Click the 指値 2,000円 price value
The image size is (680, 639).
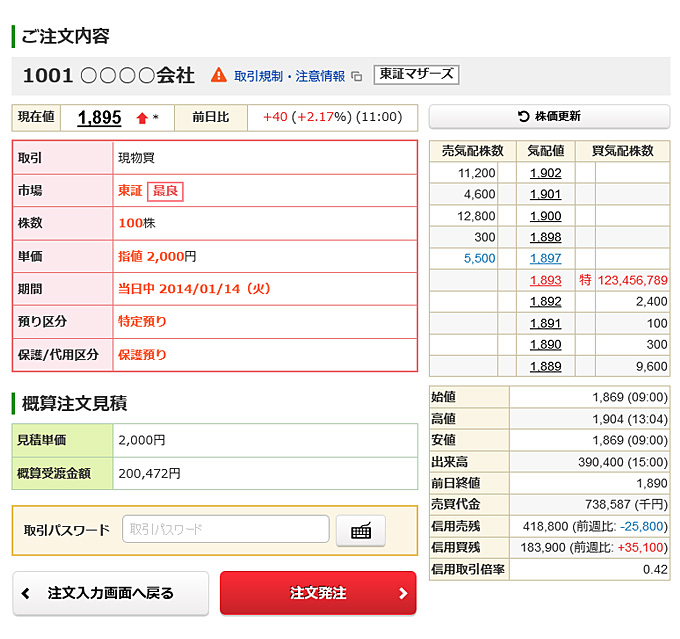pos(157,256)
